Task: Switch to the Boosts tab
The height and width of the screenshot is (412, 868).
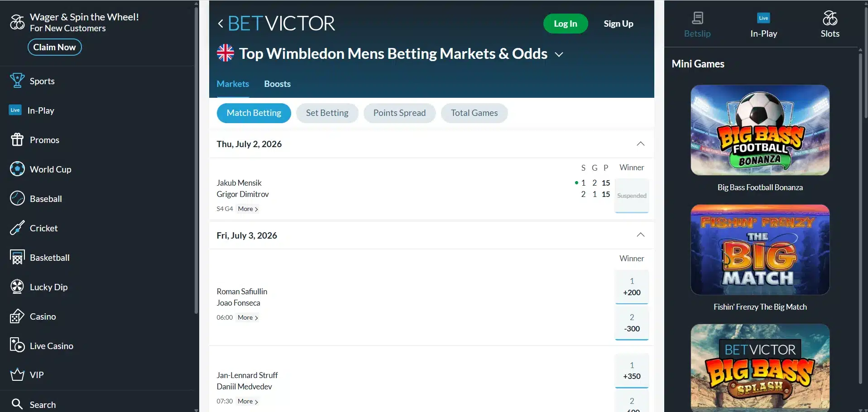Action: 277,84
